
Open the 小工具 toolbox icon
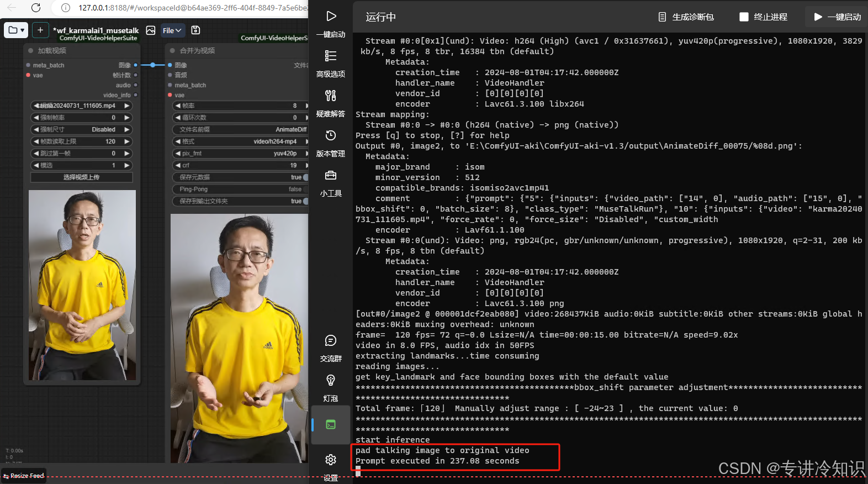tap(330, 176)
